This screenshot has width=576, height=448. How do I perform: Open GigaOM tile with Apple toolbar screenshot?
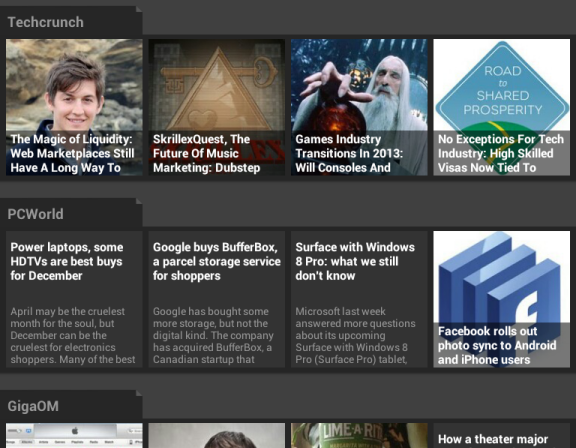pos(74,436)
